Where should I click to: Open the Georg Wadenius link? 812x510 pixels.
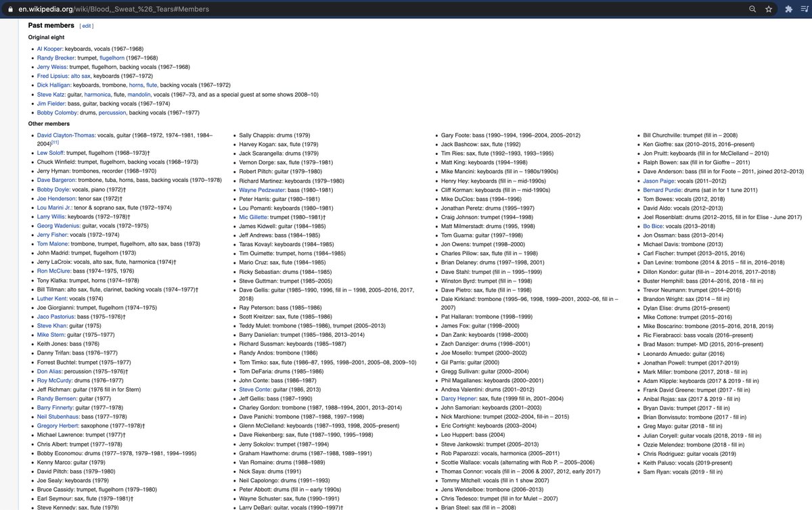click(x=59, y=226)
